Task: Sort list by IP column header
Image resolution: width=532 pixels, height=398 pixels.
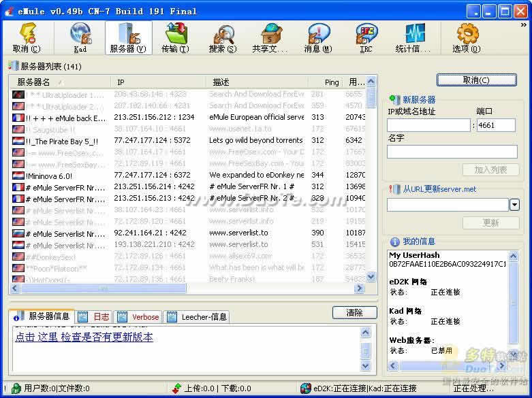Action: pyautogui.click(x=159, y=82)
